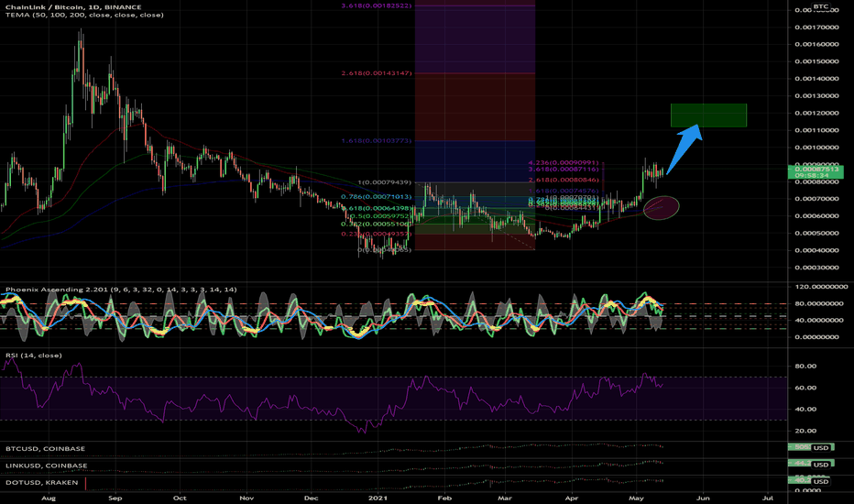Click the Aug label on time axis

pyautogui.click(x=49, y=498)
